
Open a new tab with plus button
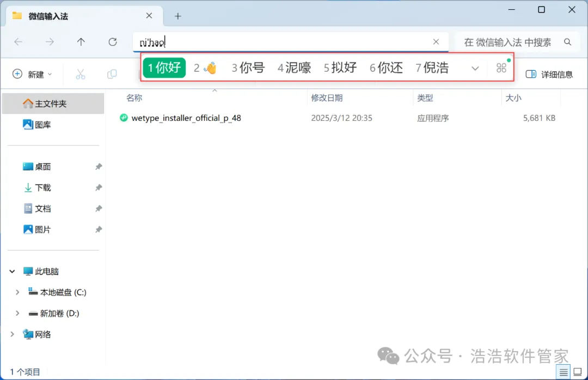pos(177,16)
